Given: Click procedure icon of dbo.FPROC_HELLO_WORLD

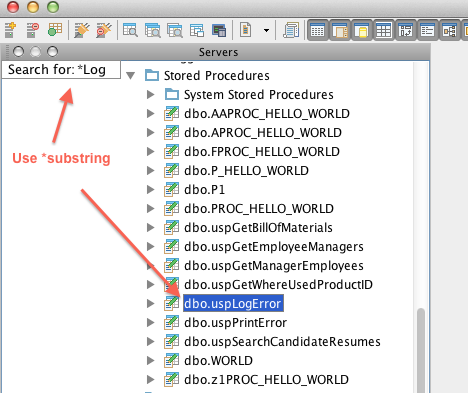Looking at the screenshot, I should (x=172, y=152).
